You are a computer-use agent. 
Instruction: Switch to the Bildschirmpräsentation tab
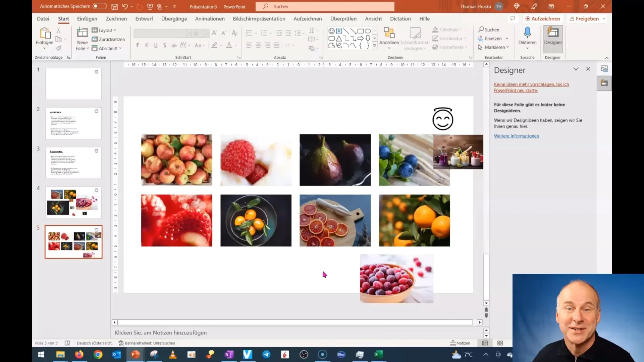pyautogui.click(x=259, y=19)
